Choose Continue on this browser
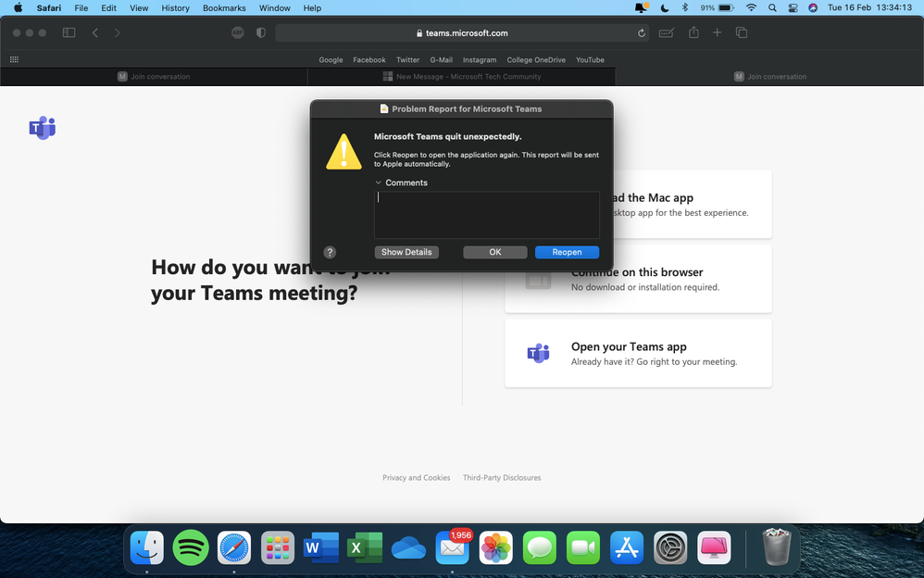 638,279
